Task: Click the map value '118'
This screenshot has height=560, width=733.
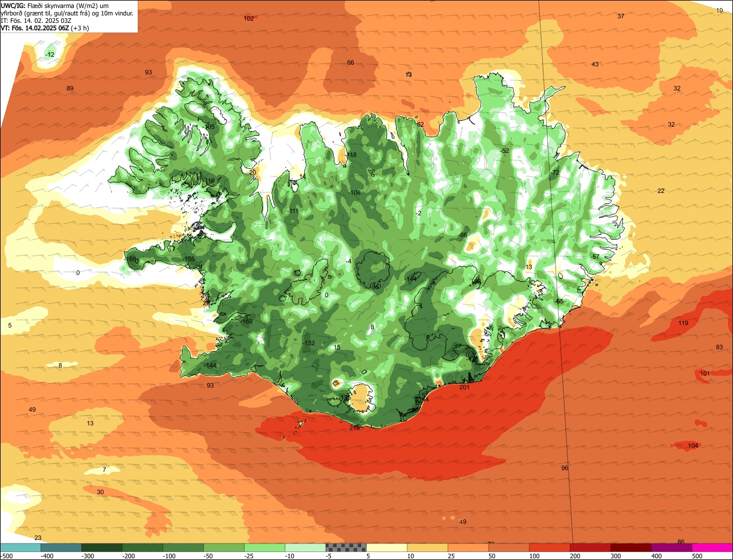Action: tap(351, 155)
